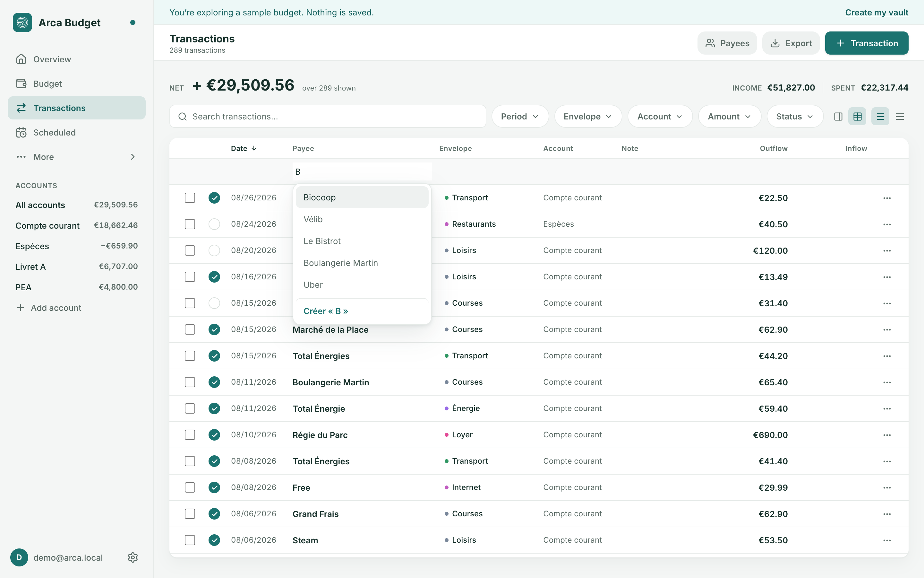Open row actions for the Steam row
This screenshot has height=578, width=924.
tap(887, 540)
